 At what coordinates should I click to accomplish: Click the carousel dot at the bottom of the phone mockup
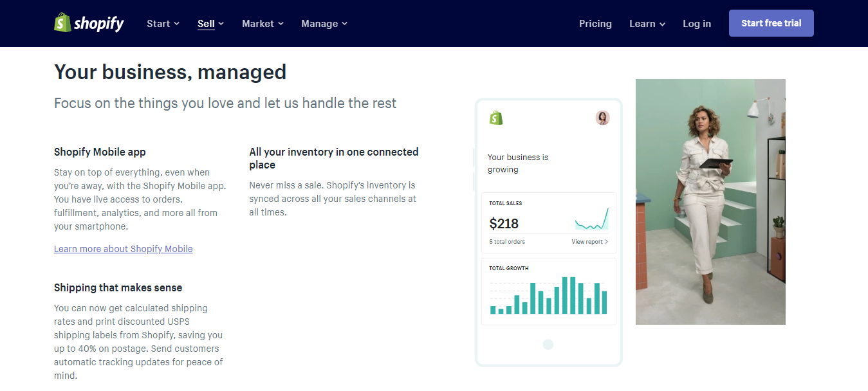tap(548, 344)
